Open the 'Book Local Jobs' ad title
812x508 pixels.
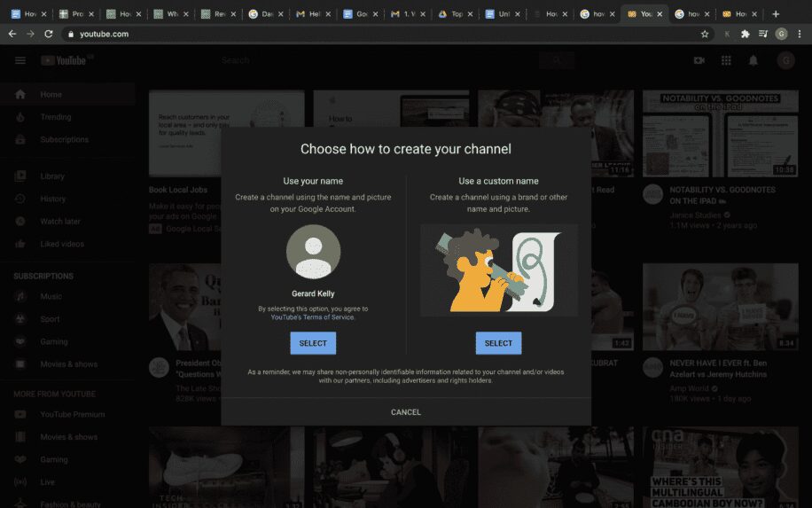(177, 190)
